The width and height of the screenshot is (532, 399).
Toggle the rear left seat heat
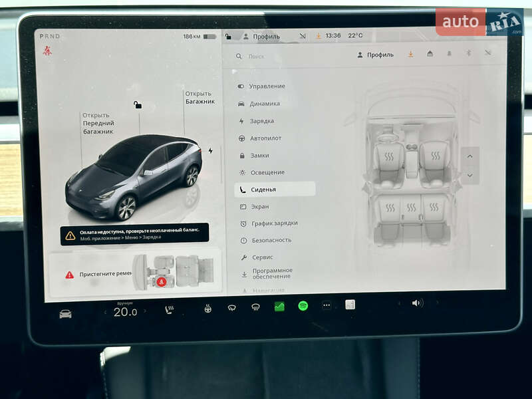(390, 207)
